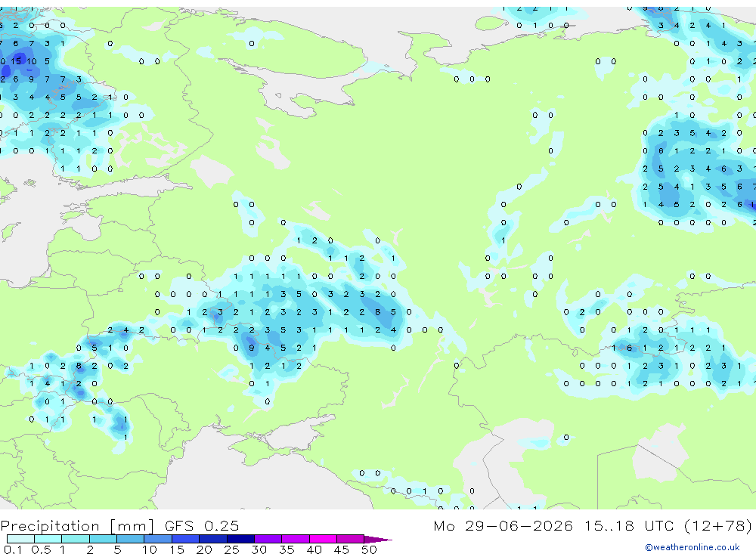This screenshot has height=554, width=756.
Task: Click the "30" legend scale label
Action: click(259, 549)
